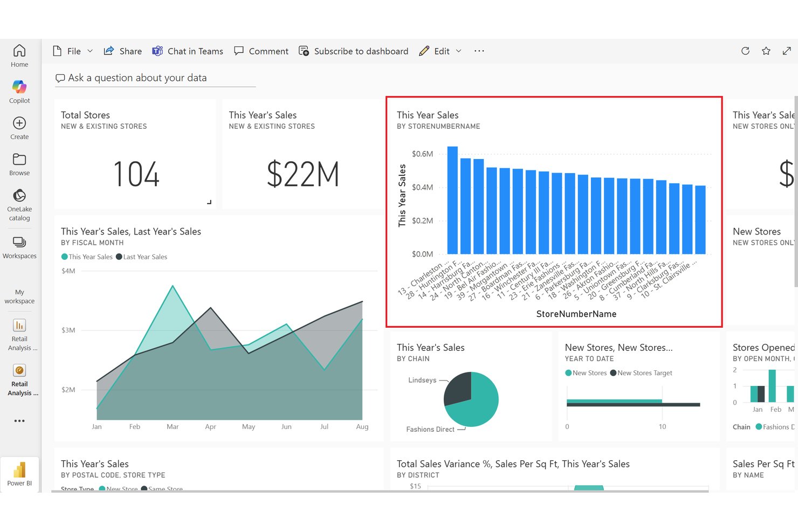This screenshot has width=798, height=532.
Task: Refresh the dashboard tiles
Action: [x=745, y=51]
